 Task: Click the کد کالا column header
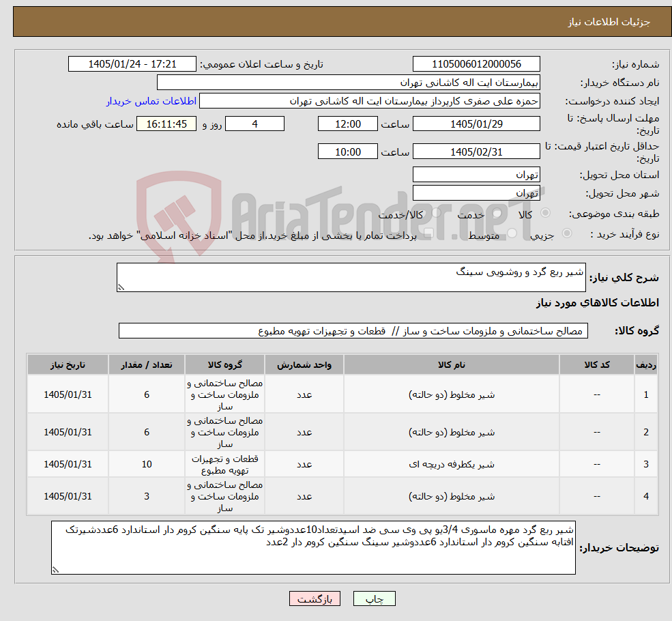596,364
